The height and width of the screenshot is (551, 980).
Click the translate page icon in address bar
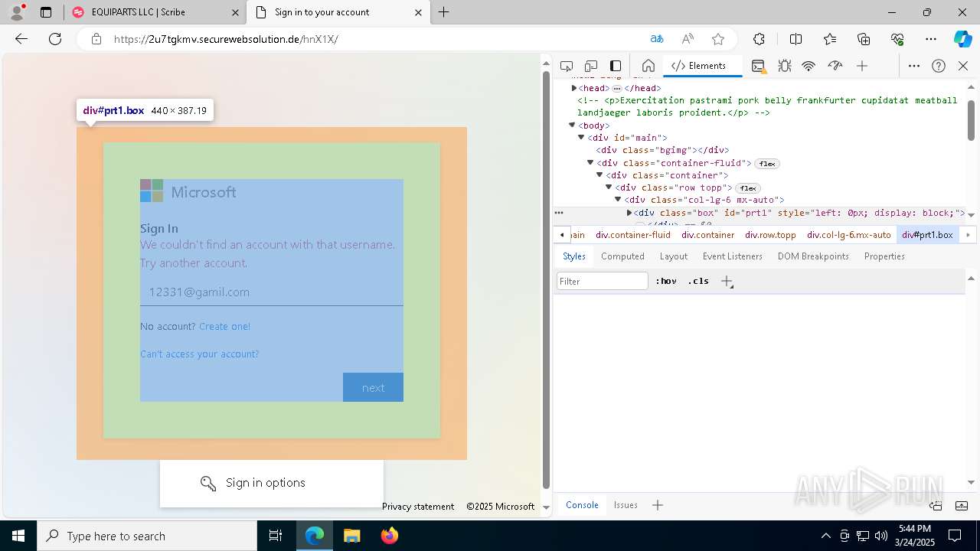pyautogui.click(x=657, y=39)
